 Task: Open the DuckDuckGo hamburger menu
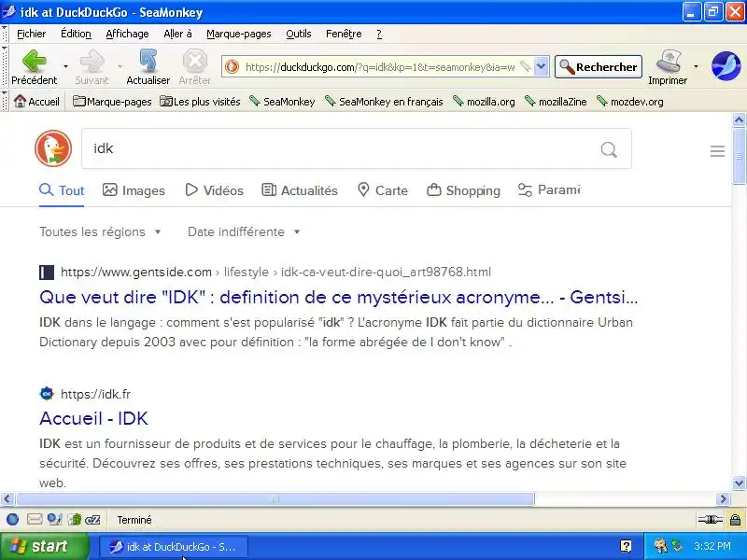(717, 151)
